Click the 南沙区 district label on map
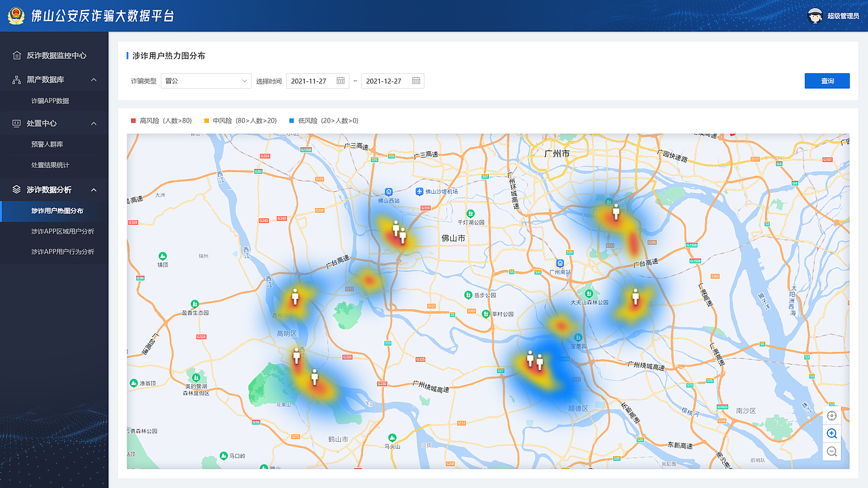This screenshot has height=488, width=868. [x=746, y=411]
